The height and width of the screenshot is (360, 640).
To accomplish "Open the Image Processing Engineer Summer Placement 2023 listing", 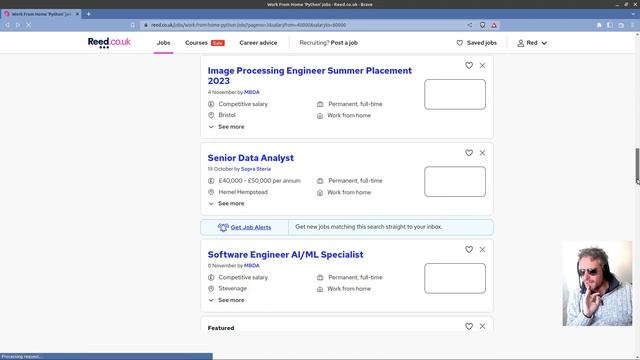I will 310,76.
